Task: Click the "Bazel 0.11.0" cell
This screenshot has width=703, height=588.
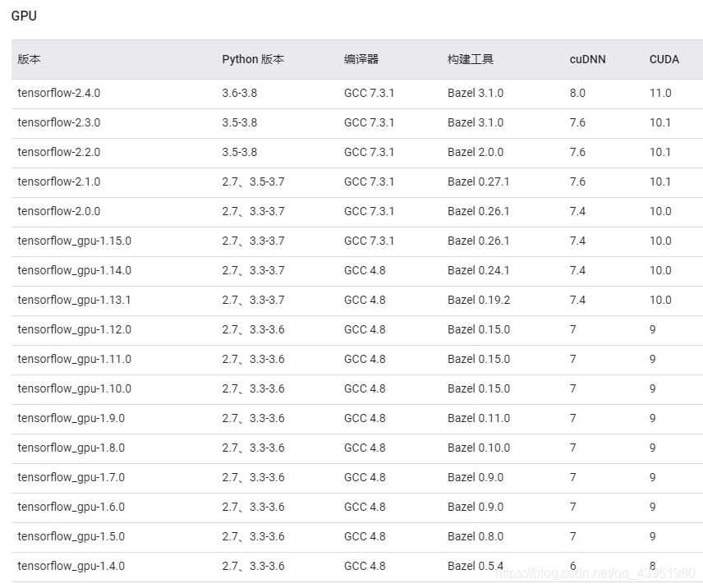Action: (x=479, y=418)
